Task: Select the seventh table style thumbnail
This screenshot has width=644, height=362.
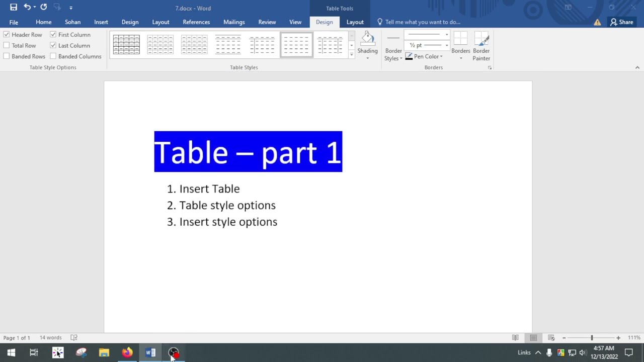Action: (330, 45)
